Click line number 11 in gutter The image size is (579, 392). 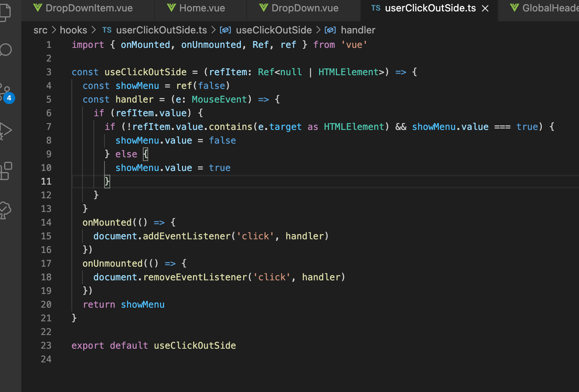tap(46, 182)
